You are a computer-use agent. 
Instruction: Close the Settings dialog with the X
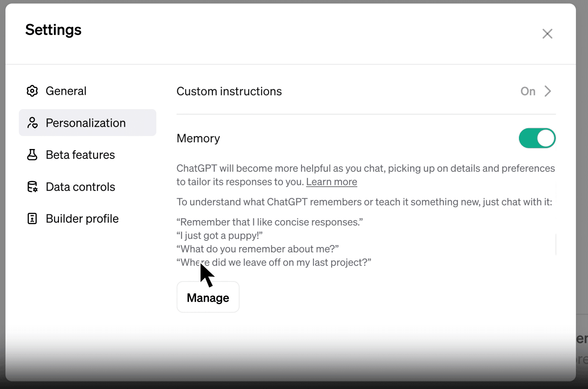coord(547,34)
